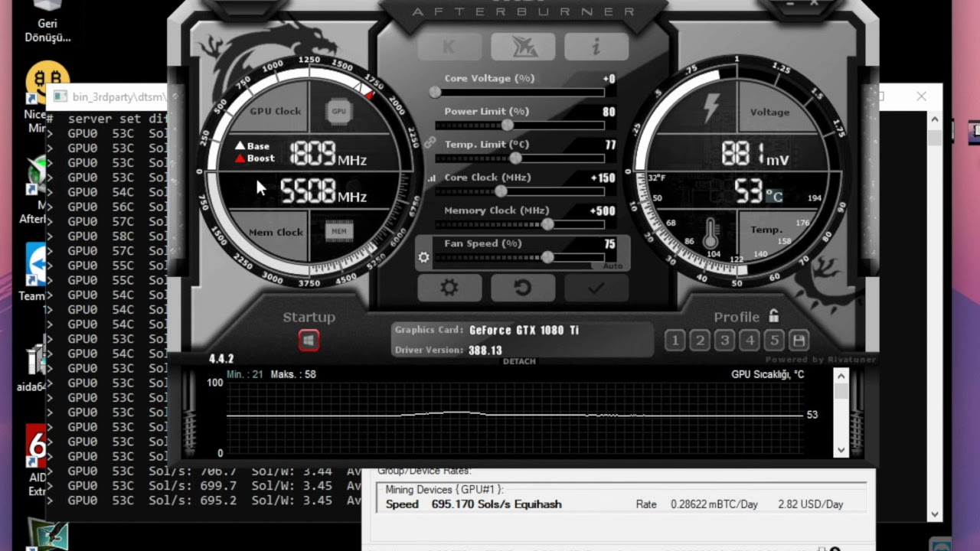Select profile slot 2
The width and height of the screenshot is (980, 551).
[x=700, y=341]
